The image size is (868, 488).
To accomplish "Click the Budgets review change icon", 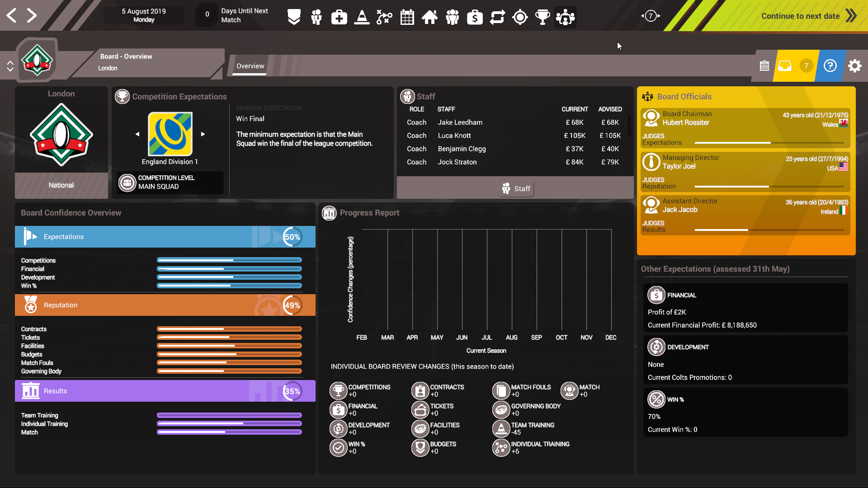I will point(420,447).
